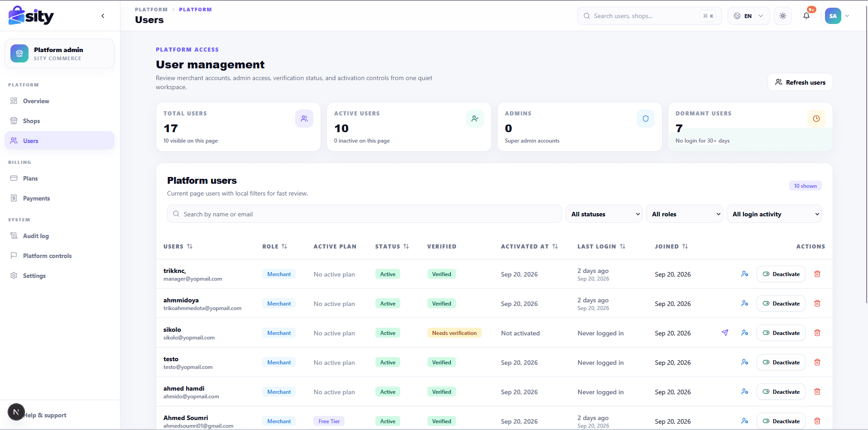Click user role icon for testo
868x430 pixels.
pyautogui.click(x=745, y=362)
